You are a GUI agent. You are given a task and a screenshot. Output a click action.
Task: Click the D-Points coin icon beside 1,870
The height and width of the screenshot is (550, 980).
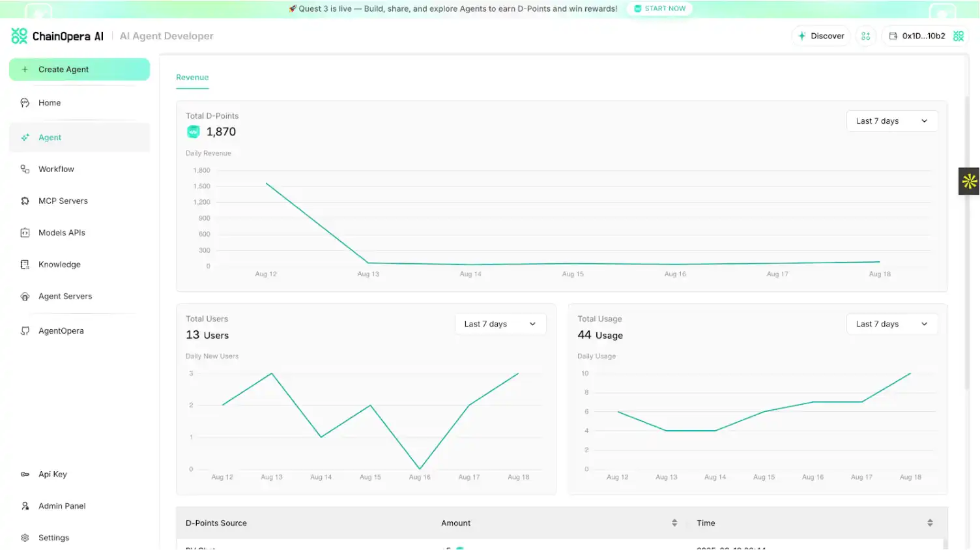coord(194,132)
